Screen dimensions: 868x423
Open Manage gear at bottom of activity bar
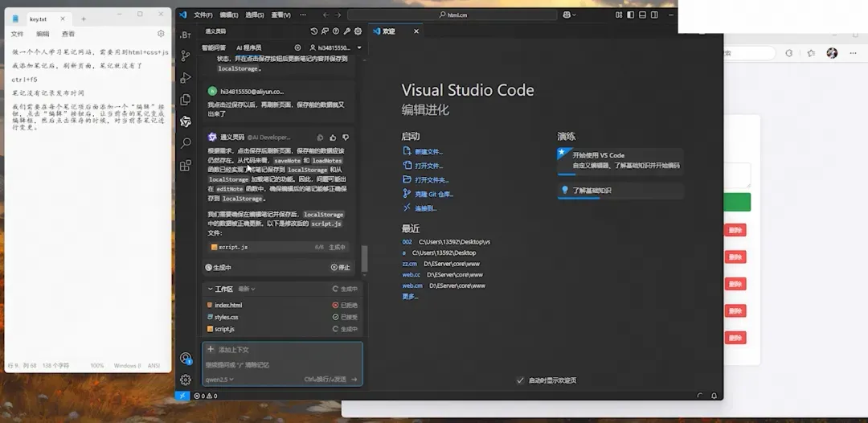(x=186, y=380)
